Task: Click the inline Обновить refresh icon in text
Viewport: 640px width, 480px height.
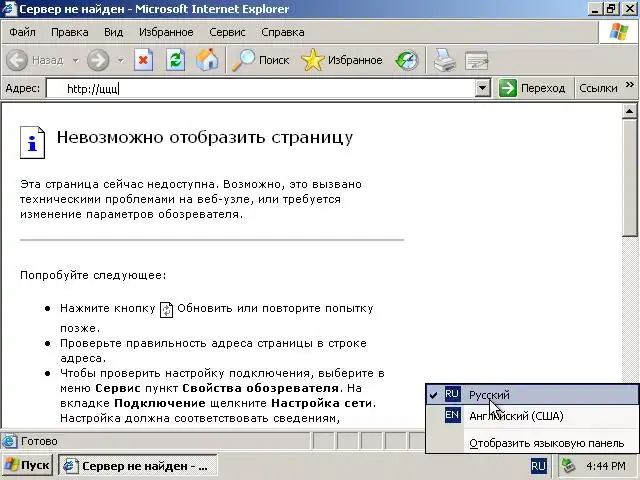Action: click(x=166, y=310)
